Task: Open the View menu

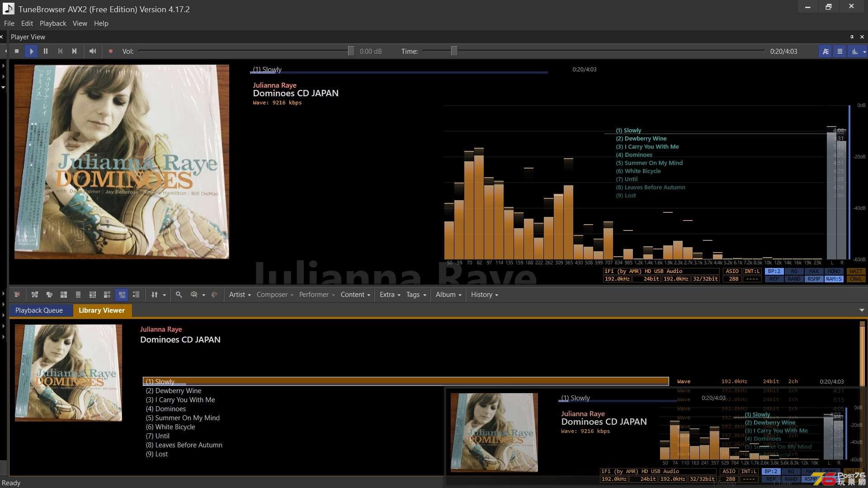Action: [x=80, y=23]
